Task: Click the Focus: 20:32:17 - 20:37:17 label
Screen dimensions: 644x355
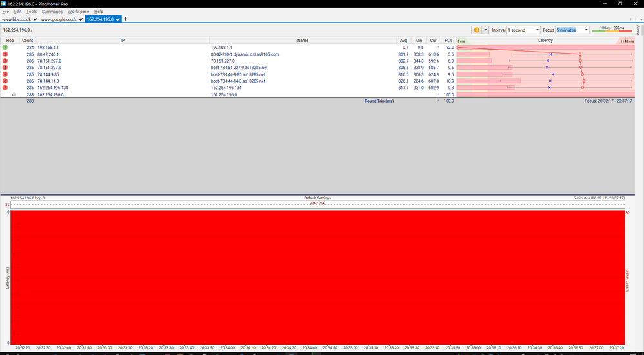Action: (609, 101)
